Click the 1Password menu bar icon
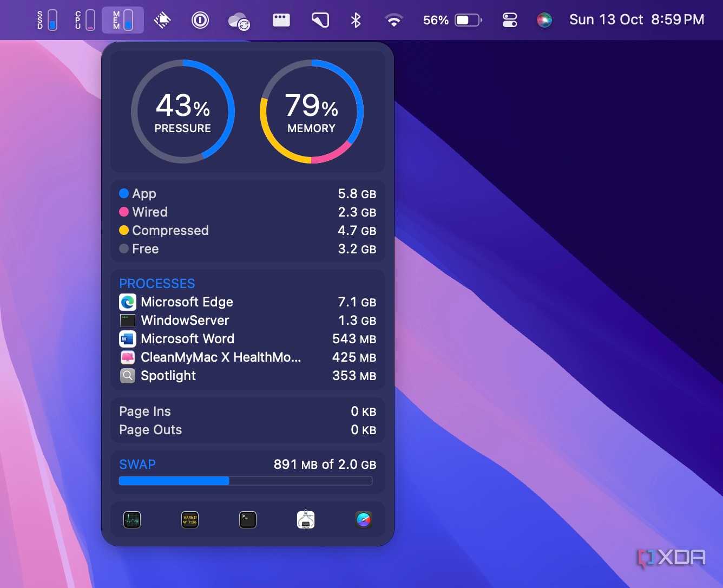Image resolution: width=723 pixels, height=588 pixels. [200, 21]
